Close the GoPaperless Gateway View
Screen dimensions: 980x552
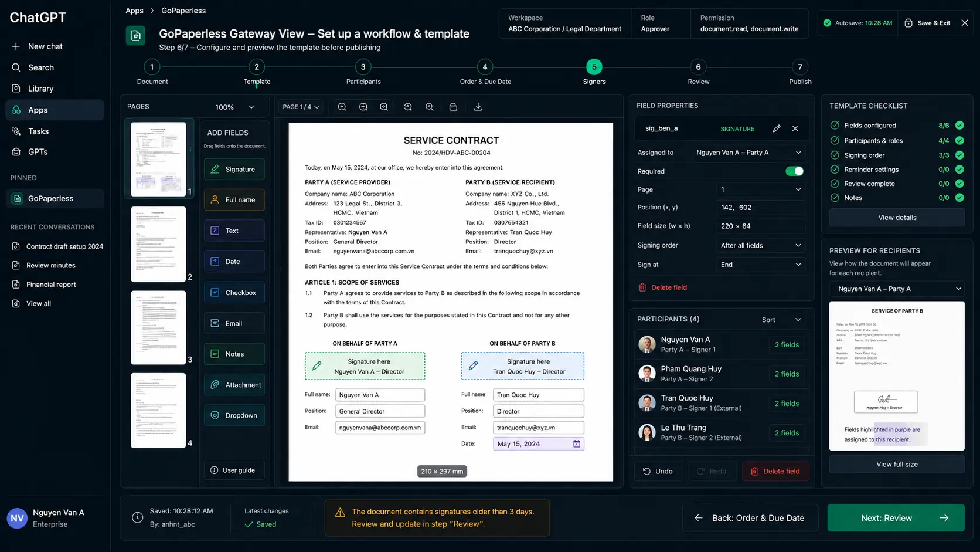[x=965, y=23]
